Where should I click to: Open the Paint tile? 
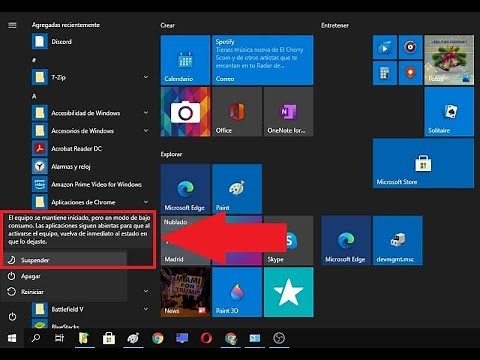pyautogui.click(x=237, y=189)
